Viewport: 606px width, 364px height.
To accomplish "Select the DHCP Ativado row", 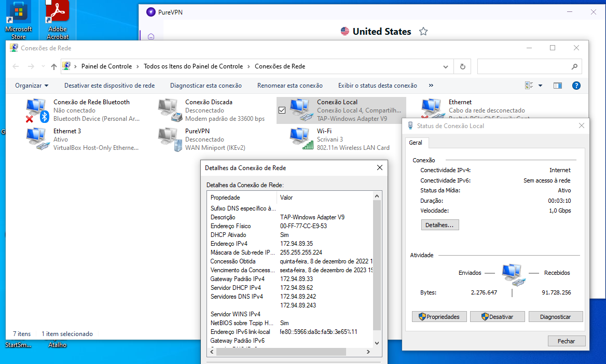I will [x=290, y=235].
